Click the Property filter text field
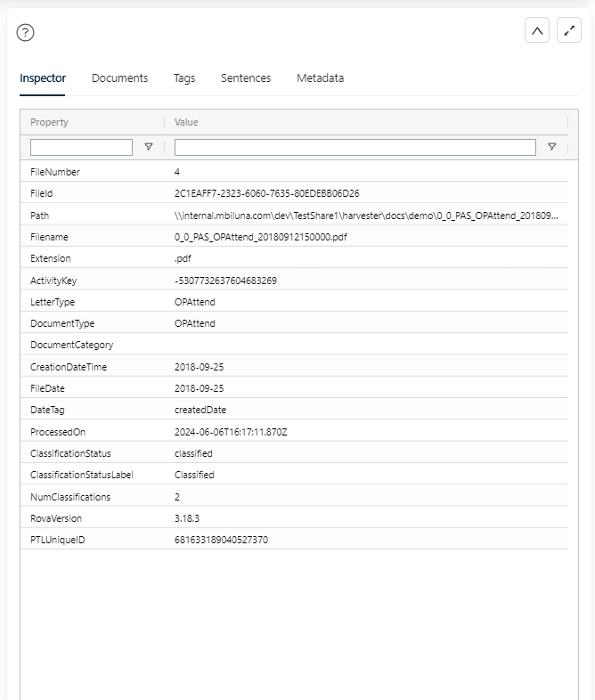The image size is (595, 700). coord(81,147)
